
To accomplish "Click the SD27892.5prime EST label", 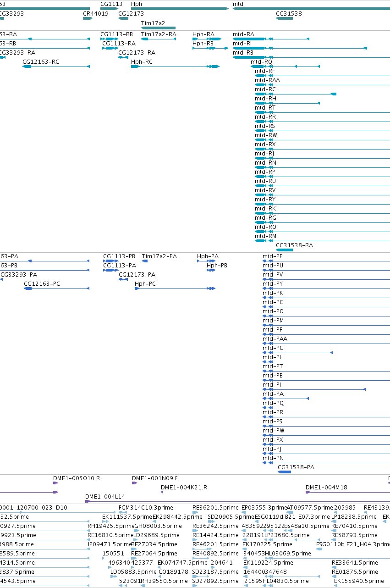I will 216,581.
